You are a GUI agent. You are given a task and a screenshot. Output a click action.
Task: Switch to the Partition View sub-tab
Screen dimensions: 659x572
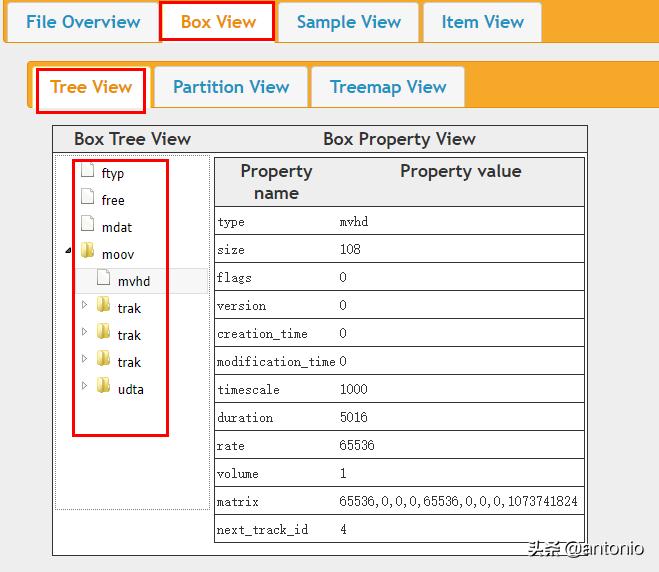pyautogui.click(x=231, y=87)
